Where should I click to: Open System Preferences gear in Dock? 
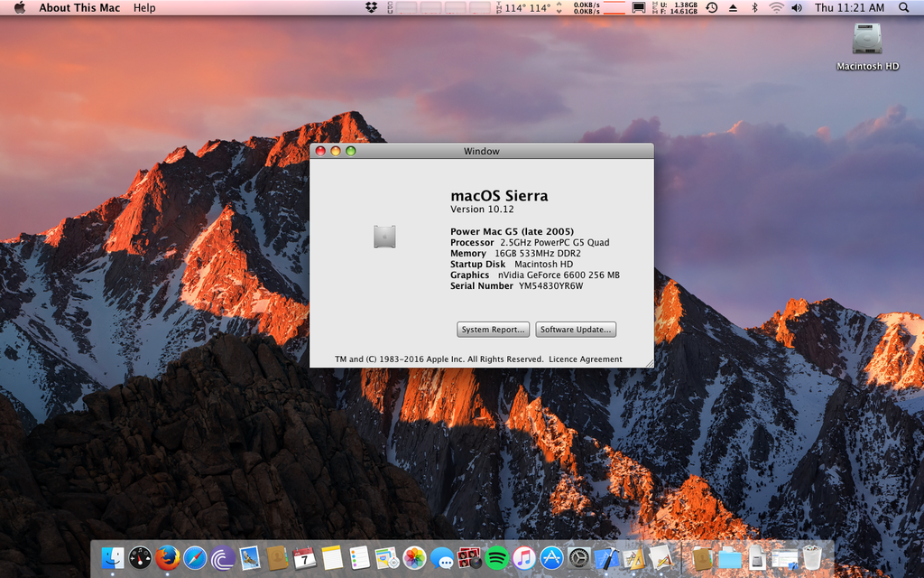pos(578,557)
